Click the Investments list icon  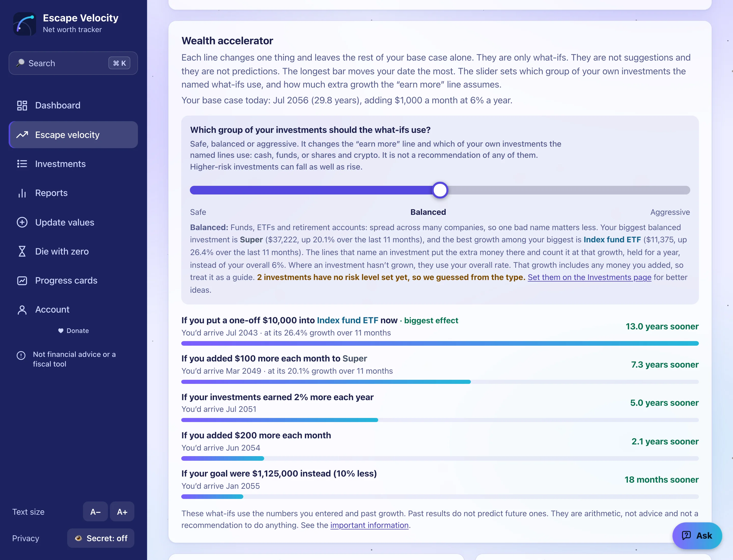pyautogui.click(x=22, y=164)
